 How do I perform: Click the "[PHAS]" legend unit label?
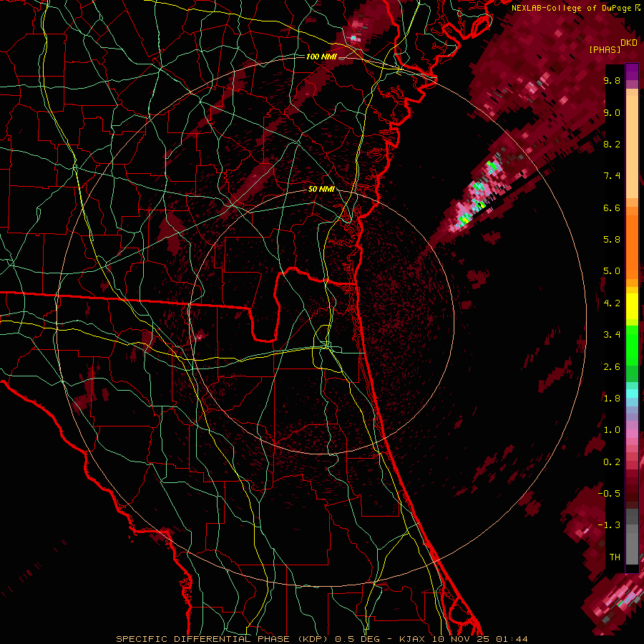pos(605,50)
